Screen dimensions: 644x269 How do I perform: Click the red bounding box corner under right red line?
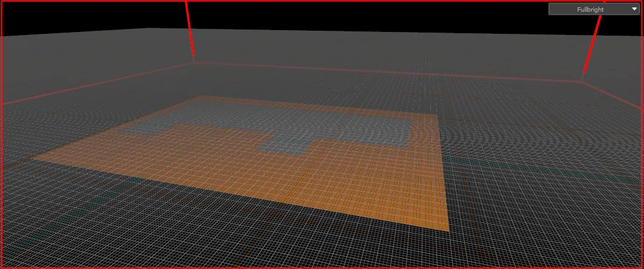[x=581, y=81]
